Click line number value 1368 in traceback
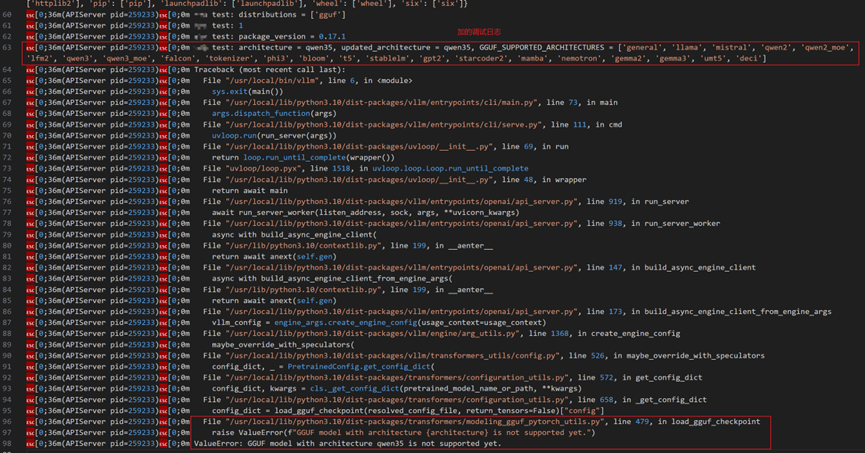This screenshot has width=865, height=453. [559, 334]
